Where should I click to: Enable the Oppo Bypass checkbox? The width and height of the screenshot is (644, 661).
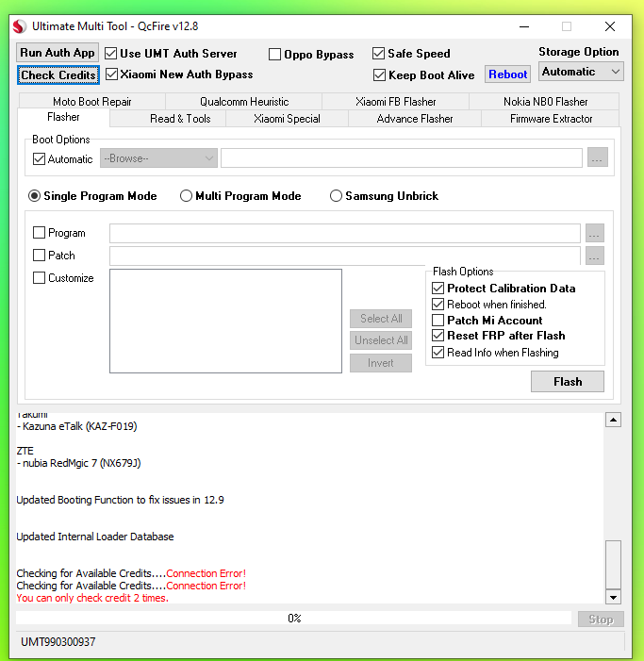coord(274,55)
